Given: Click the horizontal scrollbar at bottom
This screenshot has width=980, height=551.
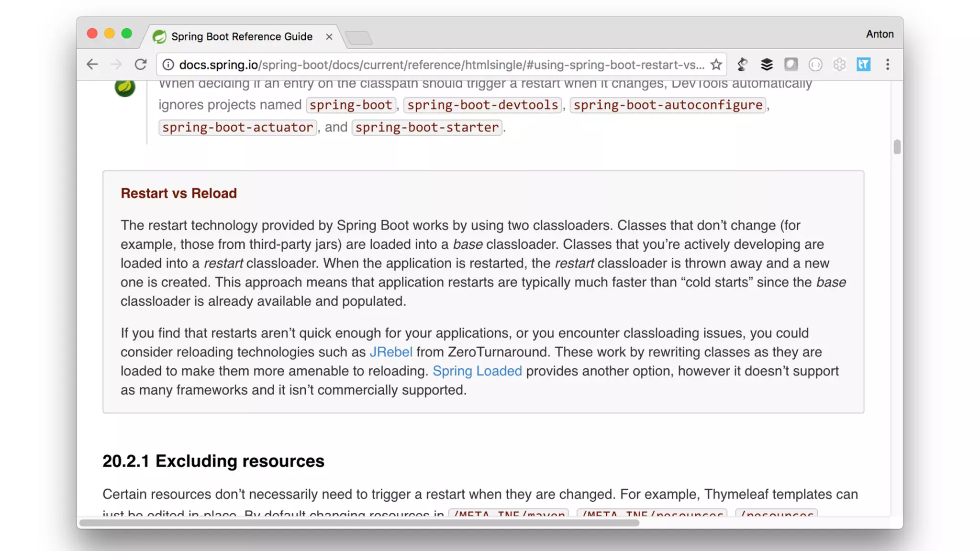Looking at the screenshot, I should point(359,523).
